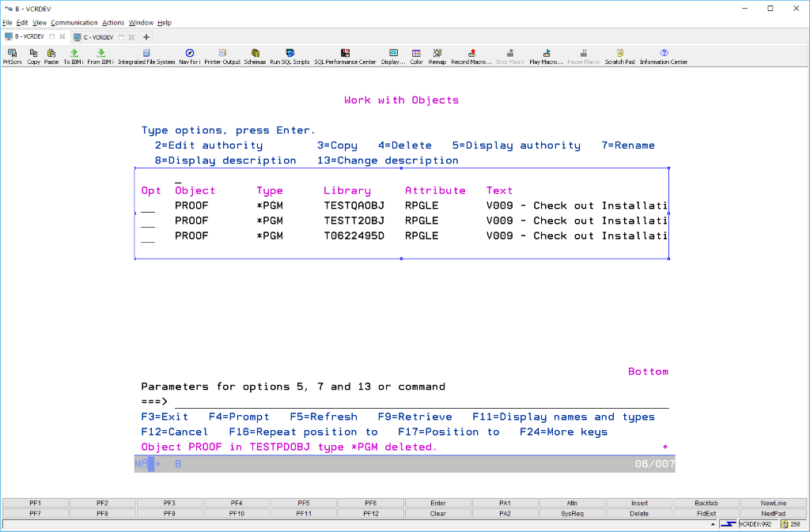Click the FldExit keypad button
Viewport: 810px width, 532px height.
coord(706,514)
